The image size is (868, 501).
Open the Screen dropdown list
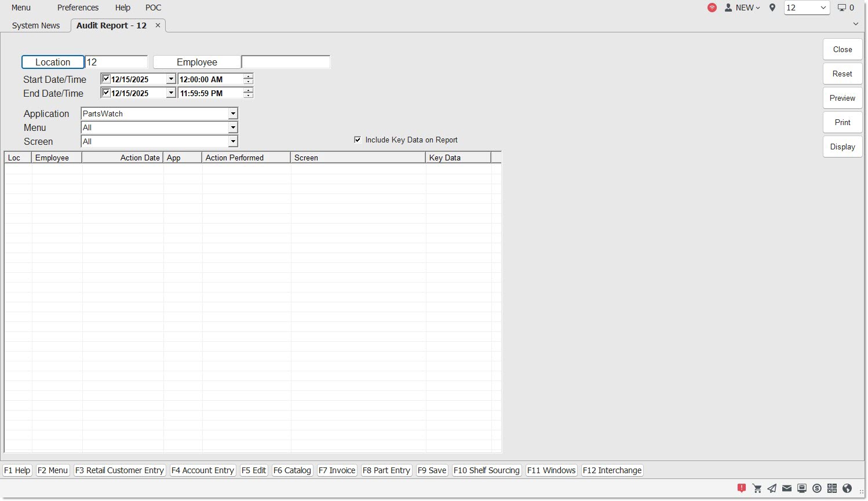233,141
